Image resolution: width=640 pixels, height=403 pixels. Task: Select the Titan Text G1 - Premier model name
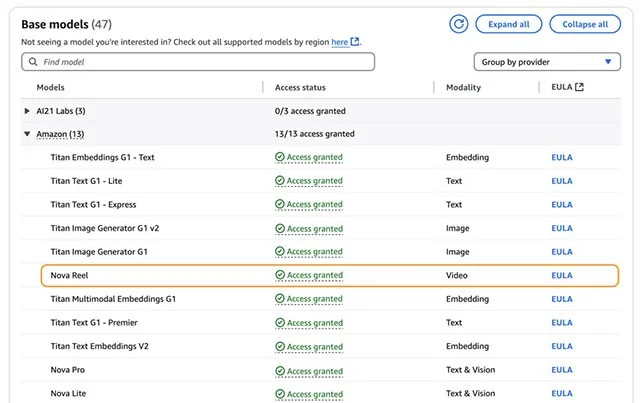click(94, 323)
